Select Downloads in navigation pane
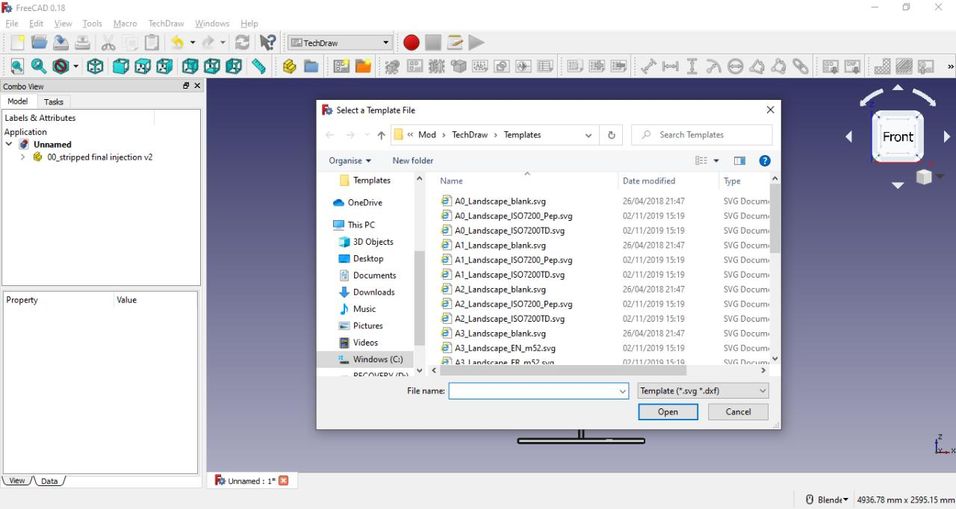 374,293
